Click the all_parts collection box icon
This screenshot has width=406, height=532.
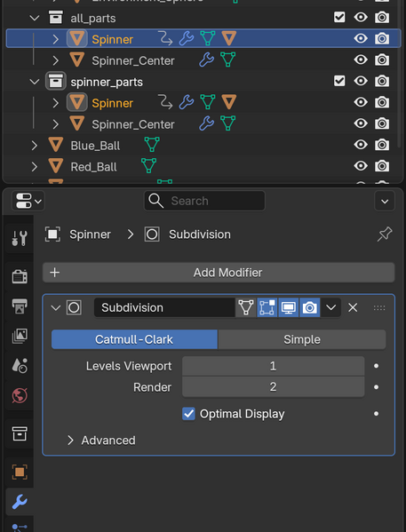(56, 17)
